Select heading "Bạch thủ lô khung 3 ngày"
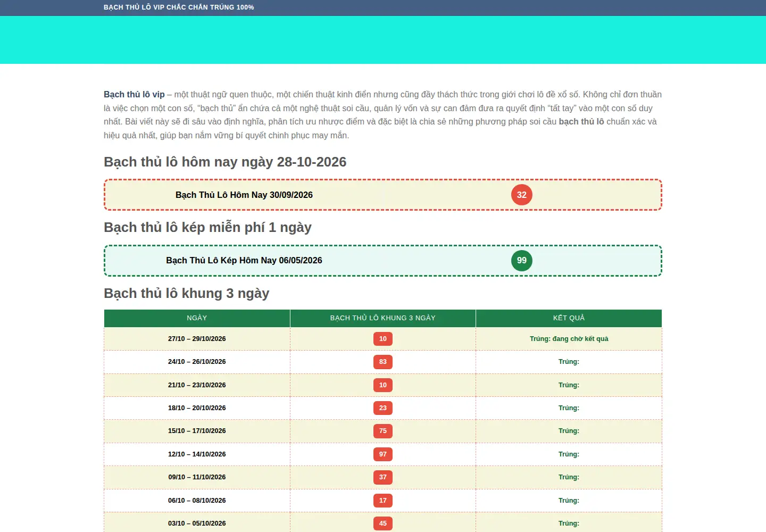766x532 pixels. pos(187,293)
